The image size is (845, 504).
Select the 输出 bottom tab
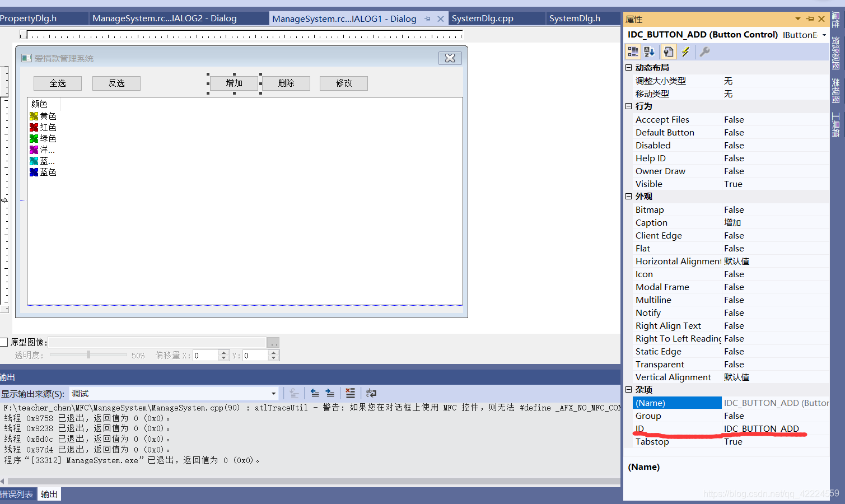49,494
